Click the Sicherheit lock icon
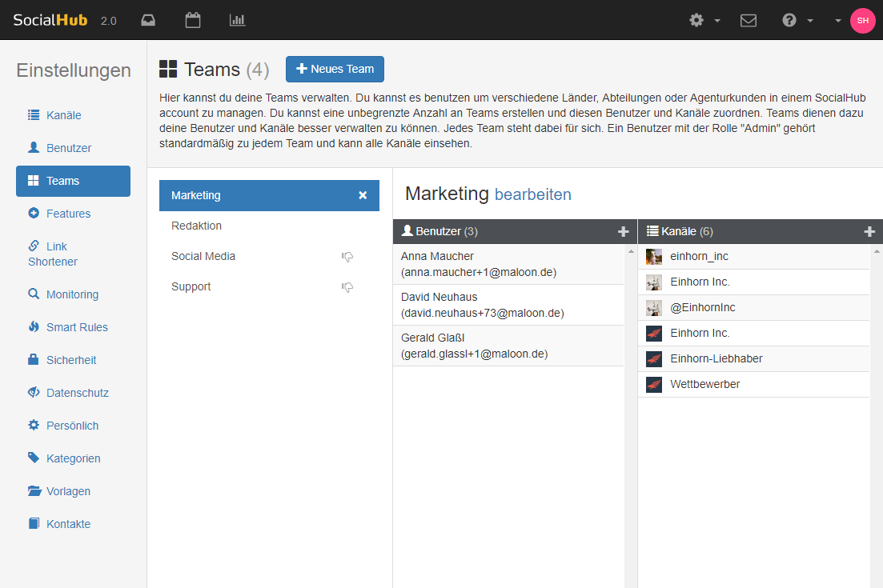Viewport: 883px width, 588px height. 34,359
